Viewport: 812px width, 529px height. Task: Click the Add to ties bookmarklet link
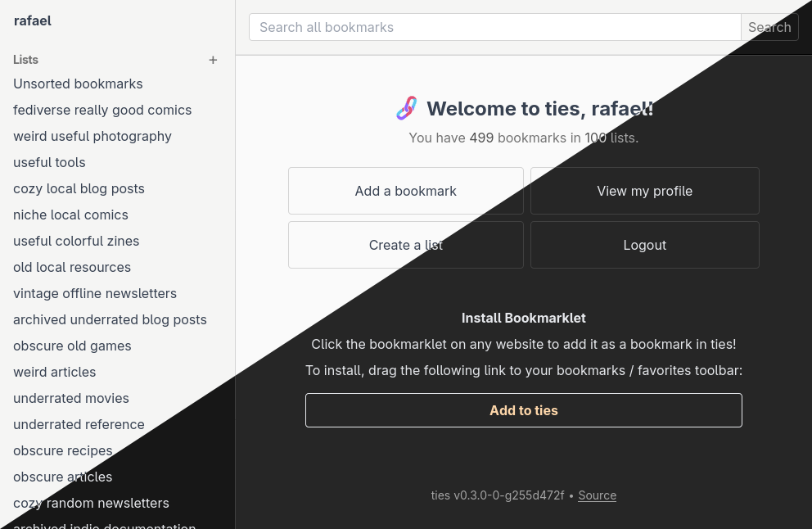[x=524, y=410]
